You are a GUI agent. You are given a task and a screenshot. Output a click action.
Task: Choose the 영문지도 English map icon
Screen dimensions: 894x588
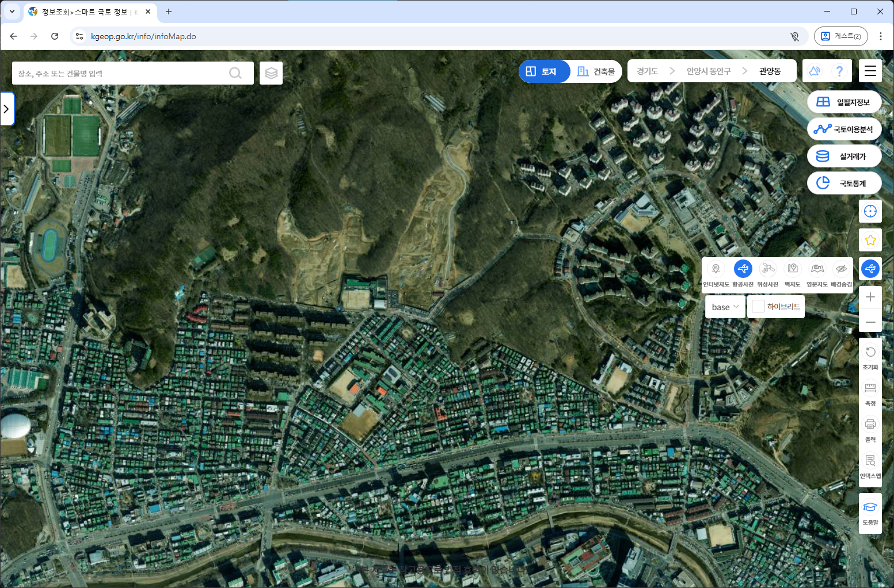(817, 269)
